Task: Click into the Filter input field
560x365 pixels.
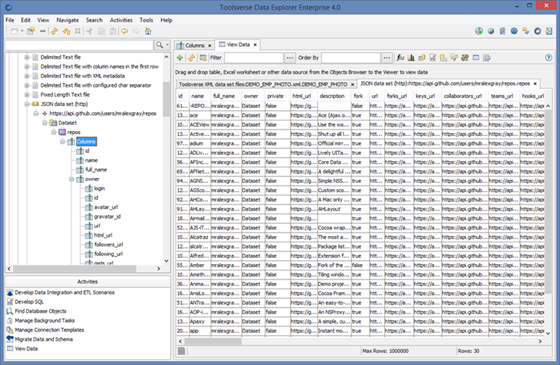Action: [x=254, y=58]
